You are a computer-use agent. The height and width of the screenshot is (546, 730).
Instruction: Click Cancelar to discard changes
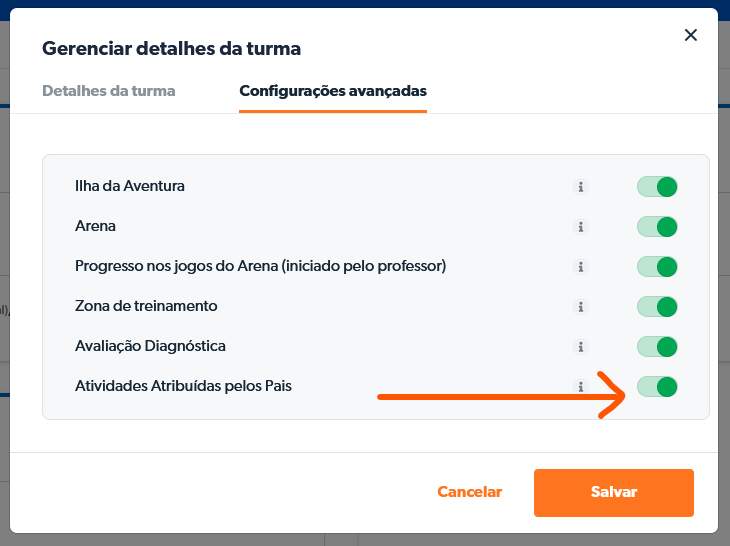coord(470,492)
